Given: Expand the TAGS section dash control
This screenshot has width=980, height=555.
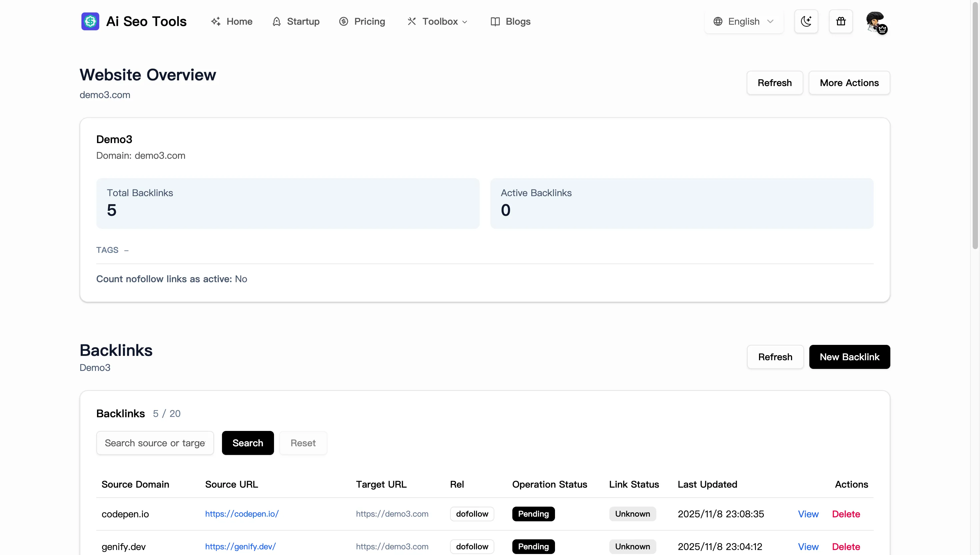Looking at the screenshot, I should 126,250.
